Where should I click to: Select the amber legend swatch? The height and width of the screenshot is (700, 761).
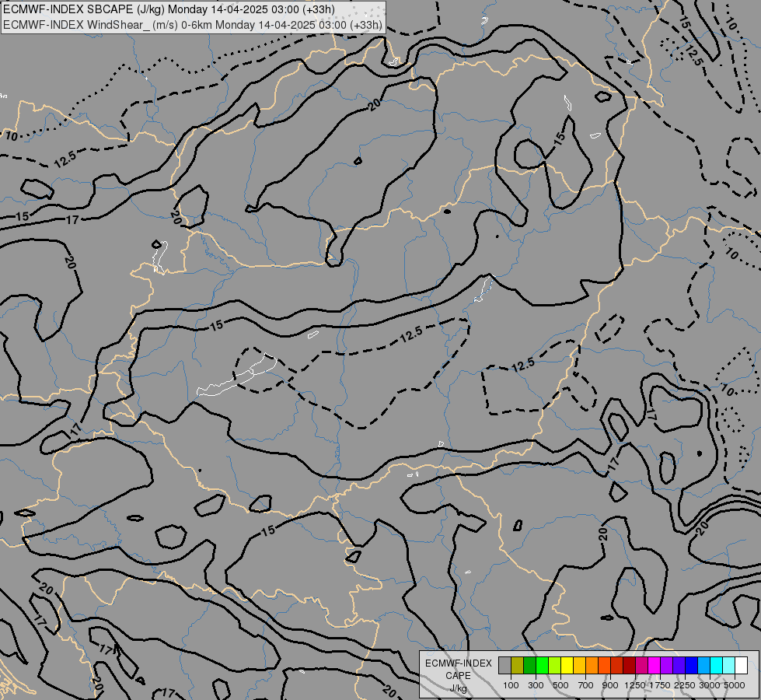click(579, 665)
